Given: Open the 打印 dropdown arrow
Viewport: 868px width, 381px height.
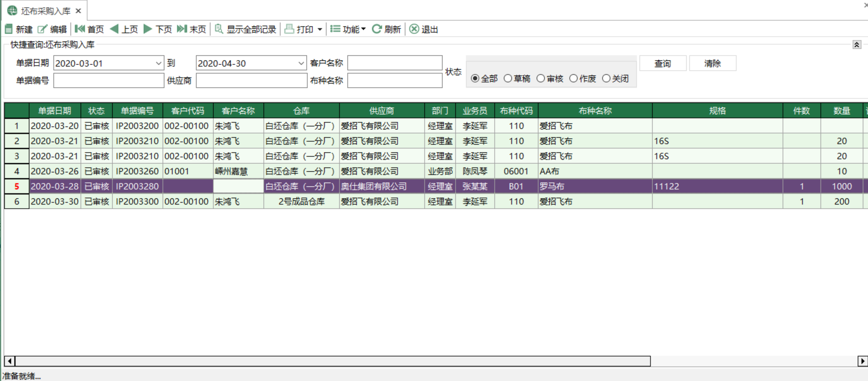Looking at the screenshot, I should 320,29.
